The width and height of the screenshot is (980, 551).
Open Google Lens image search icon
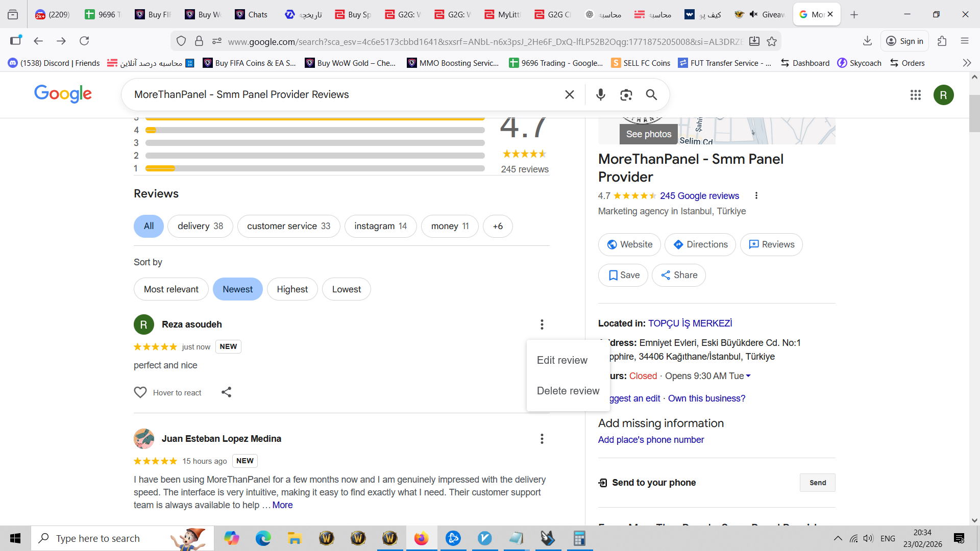[x=626, y=94]
